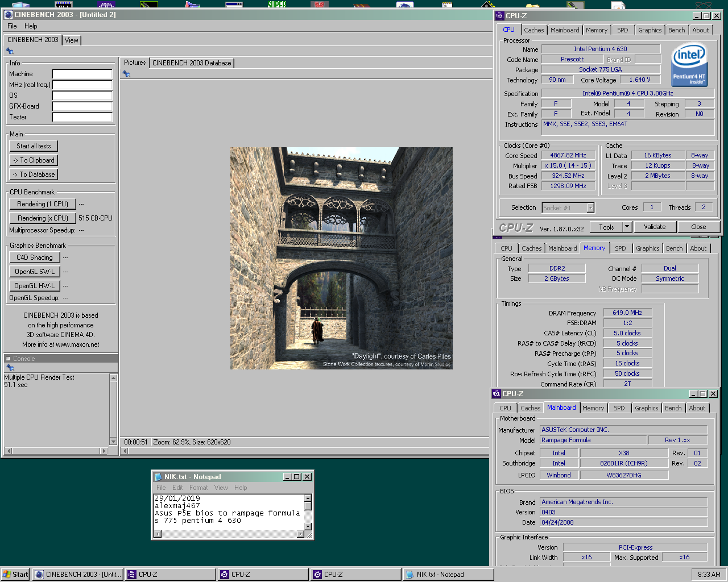The width and height of the screenshot is (728, 582).
Task: Click the Console vertical scrollbar down arrow
Action: (113, 441)
